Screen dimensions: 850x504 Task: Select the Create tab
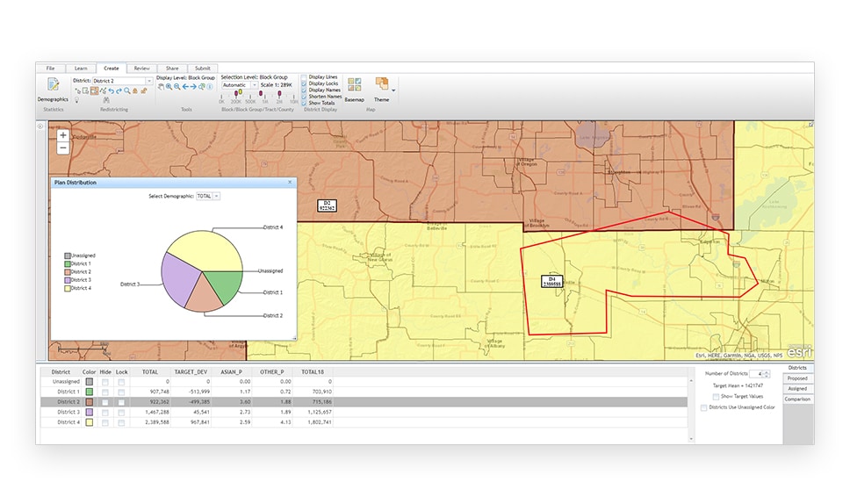click(112, 68)
